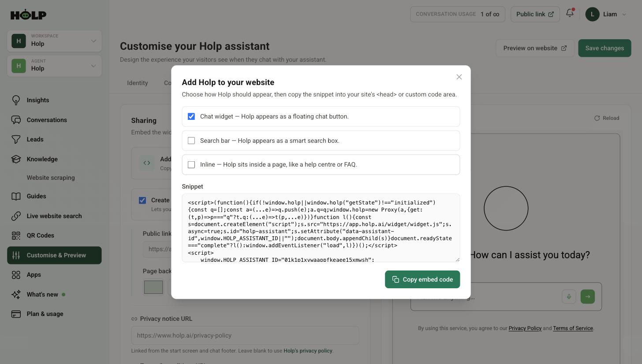The image size is (642, 364).
Task: Open the Guides menu item
Action: (54, 196)
